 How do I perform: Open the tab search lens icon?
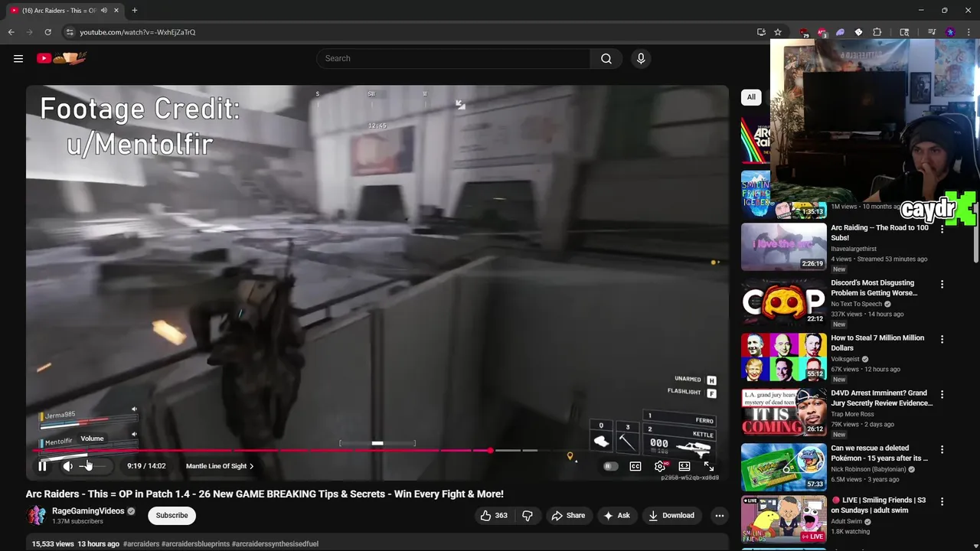(904, 32)
